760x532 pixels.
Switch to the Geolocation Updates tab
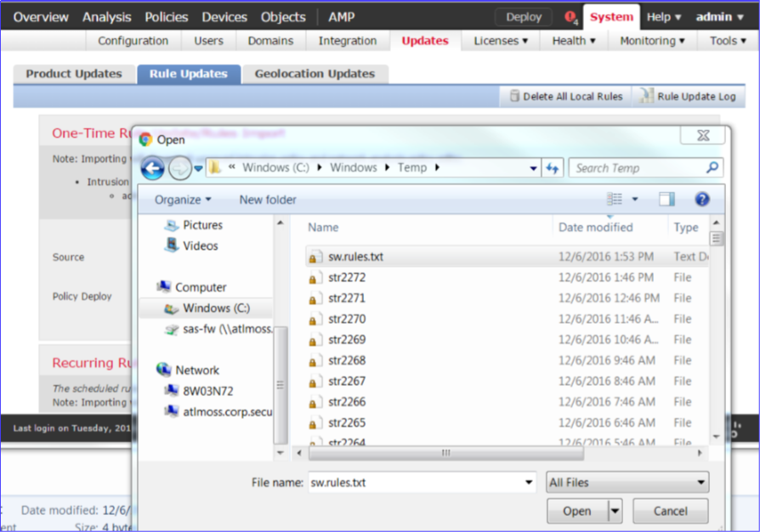[x=315, y=74]
